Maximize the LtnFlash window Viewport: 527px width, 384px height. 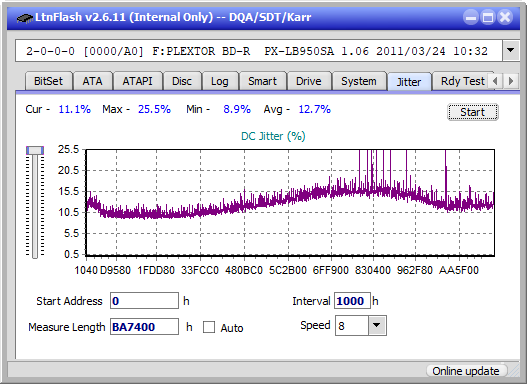pyautogui.click(x=488, y=17)
